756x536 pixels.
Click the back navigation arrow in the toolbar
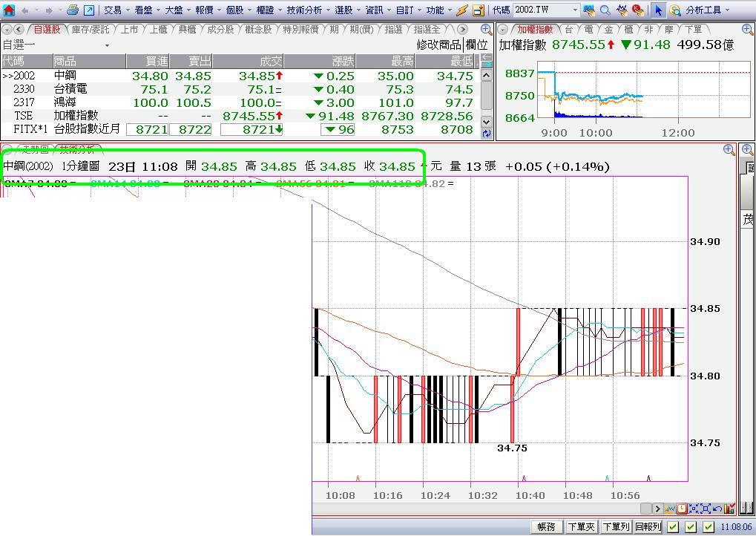point(25,10)
